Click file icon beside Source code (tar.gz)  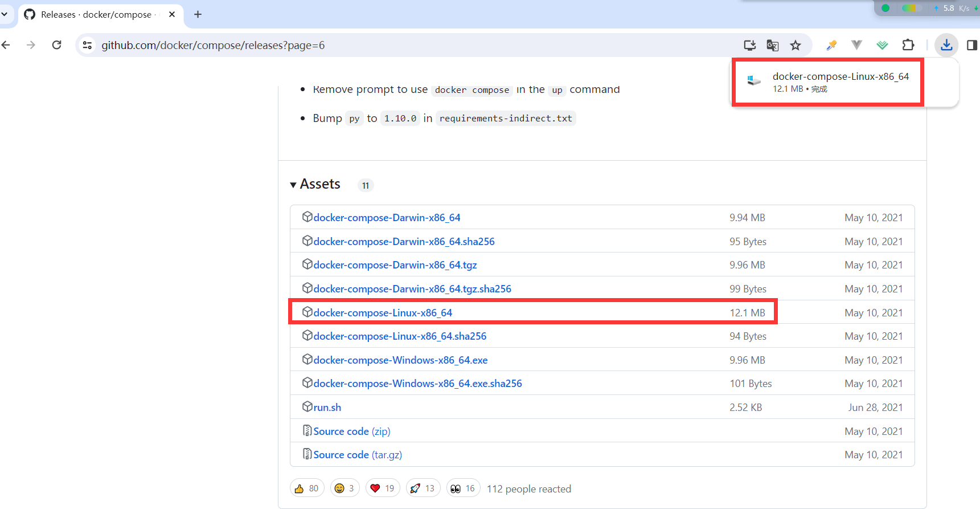[307, 454]
